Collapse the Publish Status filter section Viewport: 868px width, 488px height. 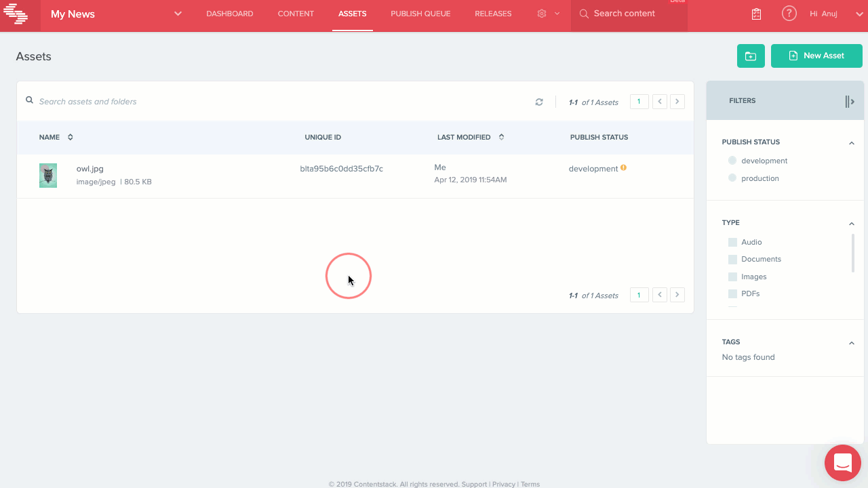(x=852, y=143)
